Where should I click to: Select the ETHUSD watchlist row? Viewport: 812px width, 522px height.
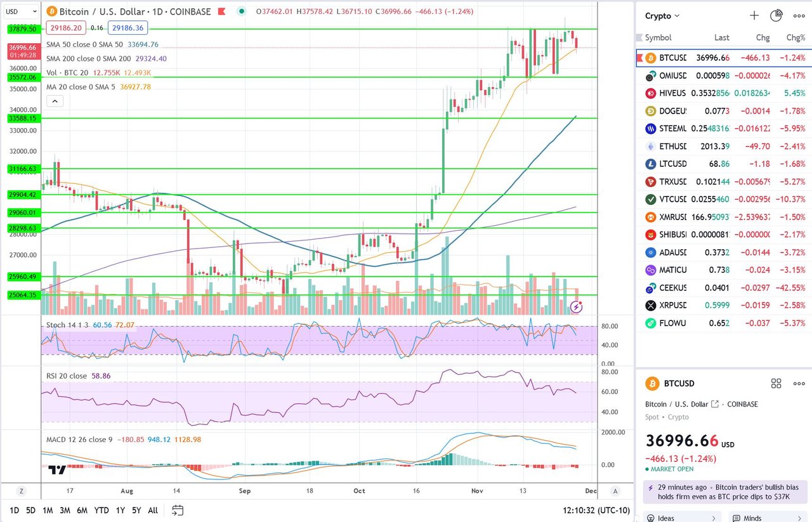(x=724, y=147)
